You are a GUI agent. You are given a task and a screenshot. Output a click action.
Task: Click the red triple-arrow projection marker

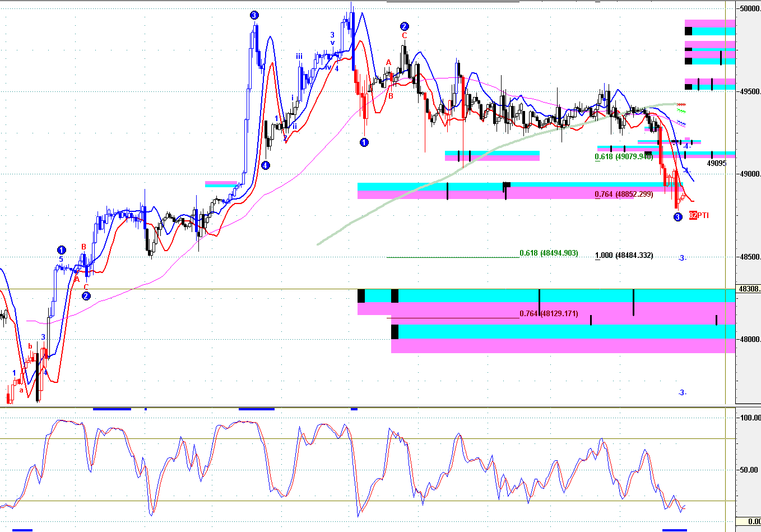click(x=681, y=105)
